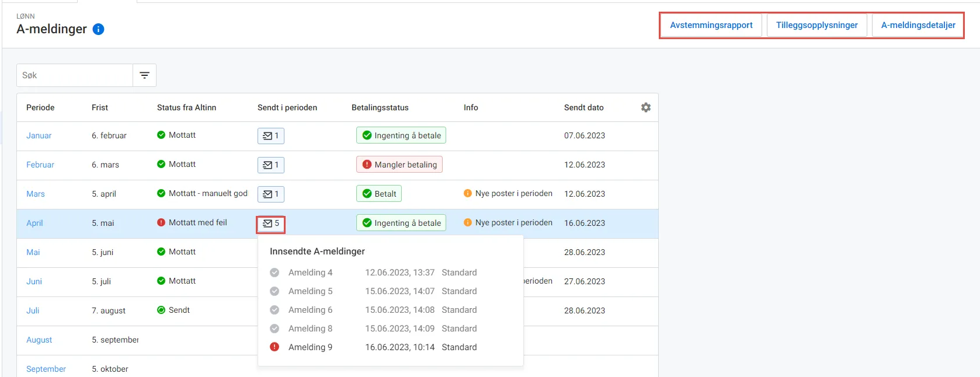The width and height of the screenshot is (980, 377).
Task: Click the 16.06.2023, 10:14 timestamp in popup
Action: point(400,347)
